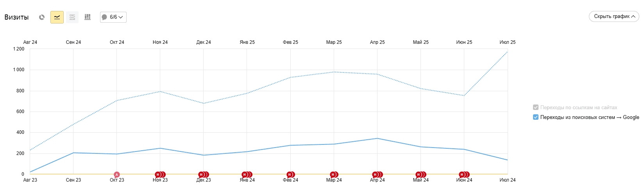The image size is (644, 191).
Task: Switch to pie chart view
Action: pyautogui.click(x=42, y=17)
